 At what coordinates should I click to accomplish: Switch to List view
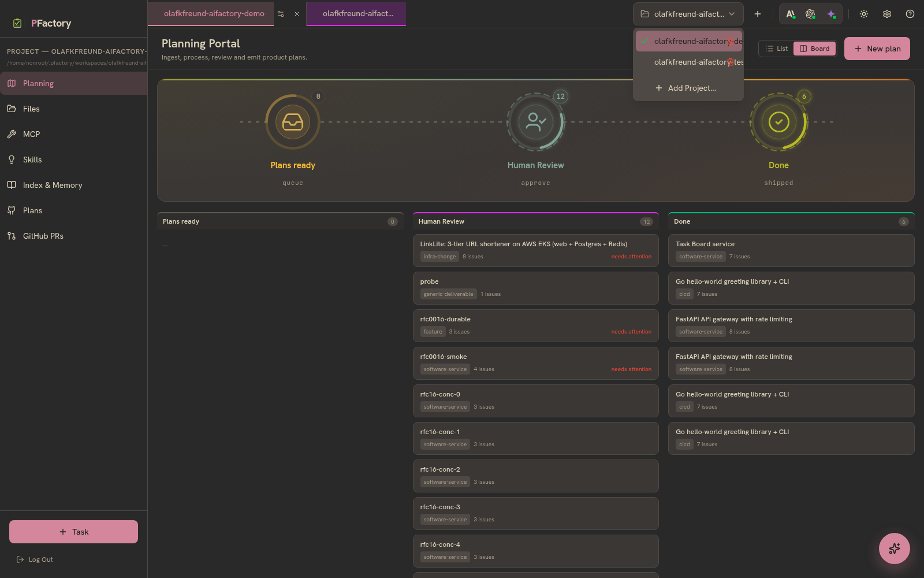point(777,49)
